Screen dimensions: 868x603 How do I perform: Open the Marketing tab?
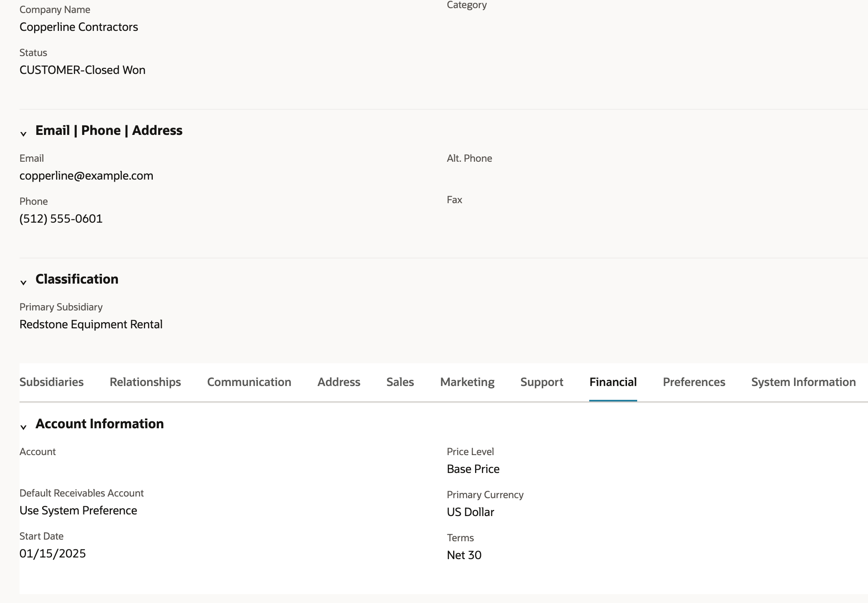tap(467, 382)
